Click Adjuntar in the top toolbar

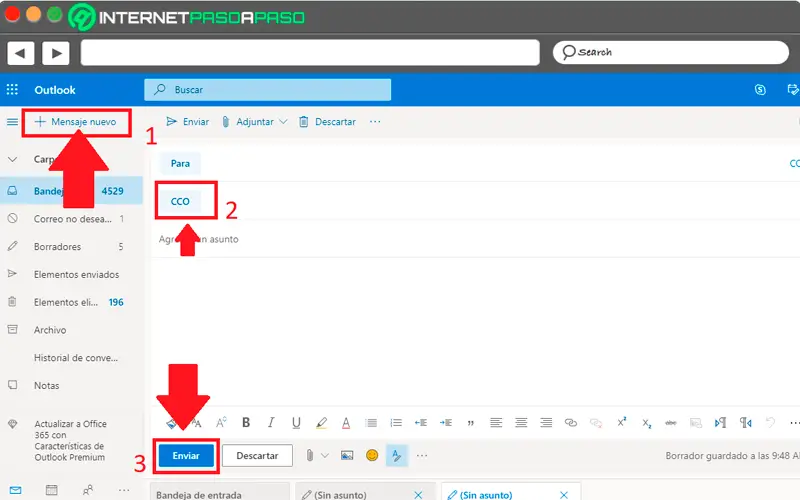249,122
